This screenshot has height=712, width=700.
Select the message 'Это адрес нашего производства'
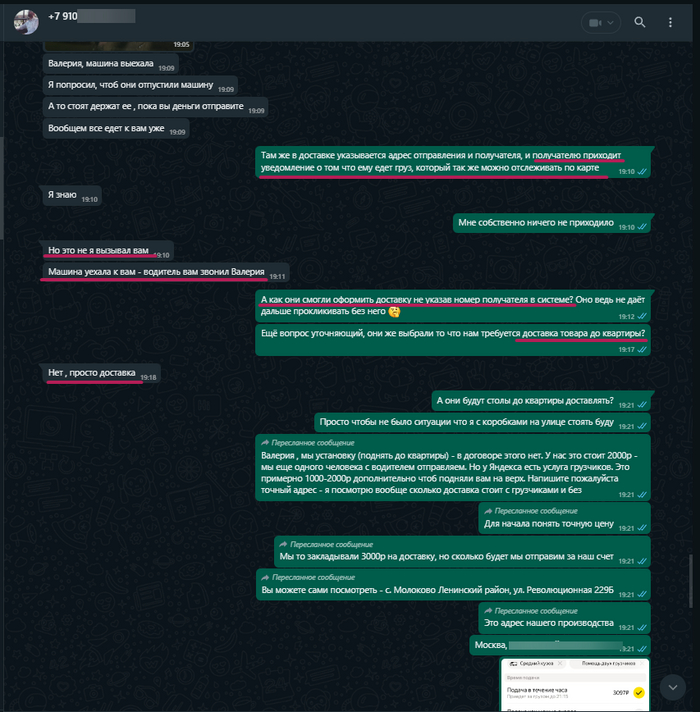point(564,618)
